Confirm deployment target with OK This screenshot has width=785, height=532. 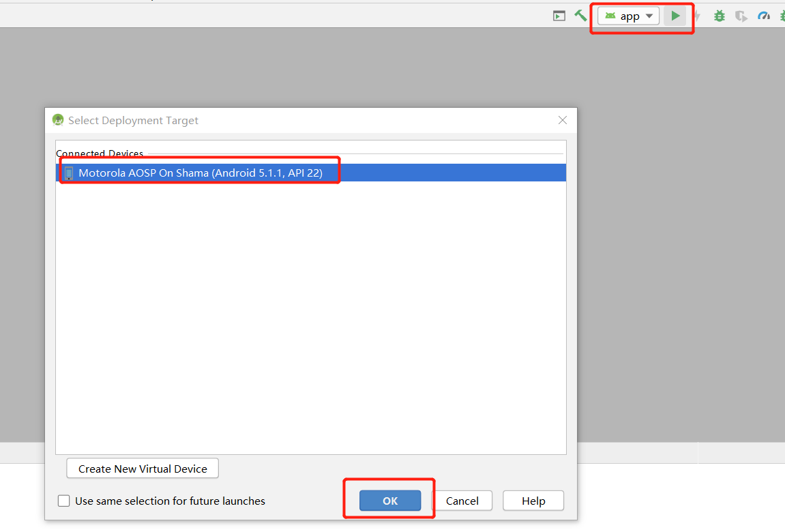(x=390, y=501)
